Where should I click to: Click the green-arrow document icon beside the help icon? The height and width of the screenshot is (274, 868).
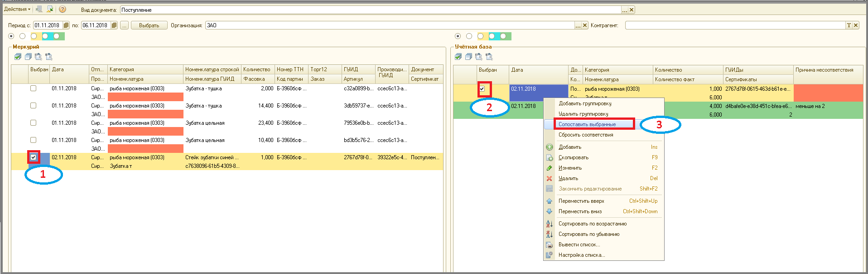50,9
